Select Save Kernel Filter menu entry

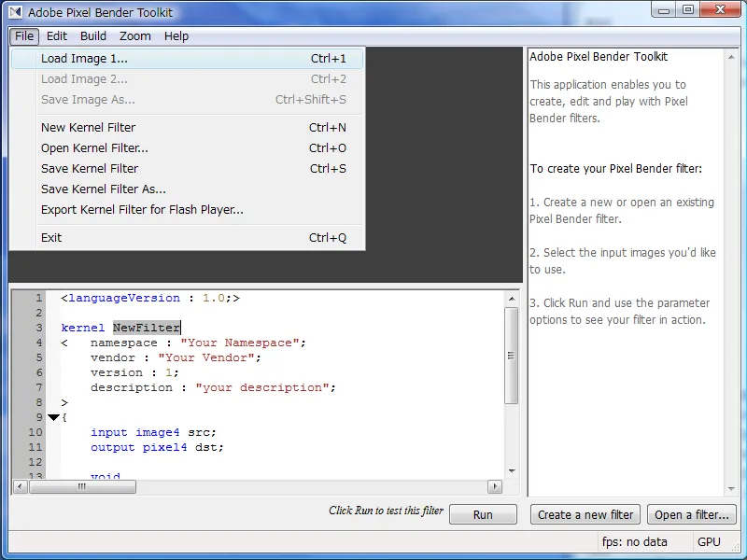pyautogui.click(x=188, y=169)
